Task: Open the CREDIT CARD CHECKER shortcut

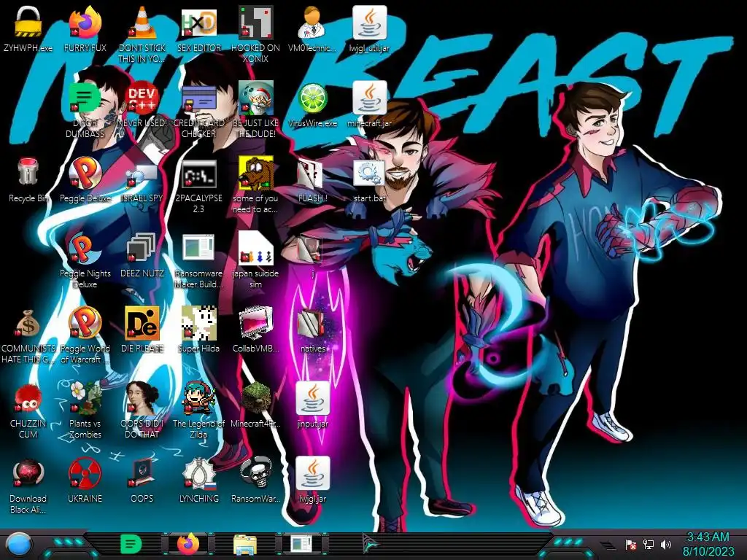Action: click(x=198, y=97)
